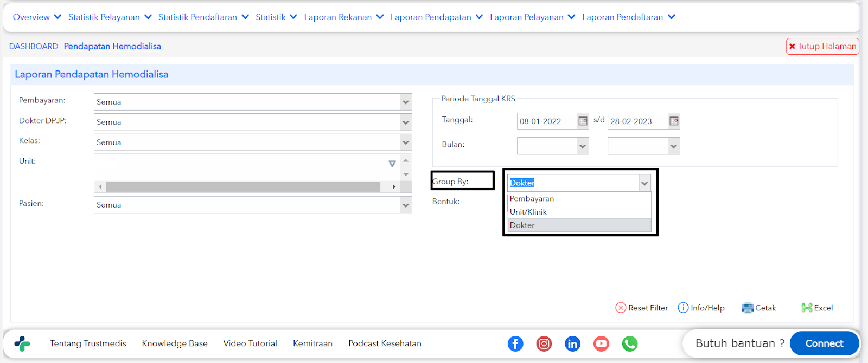Click the Unit scrollbar right arrow
This screenshot has width=868, height=363.
(x=394, y=186)
